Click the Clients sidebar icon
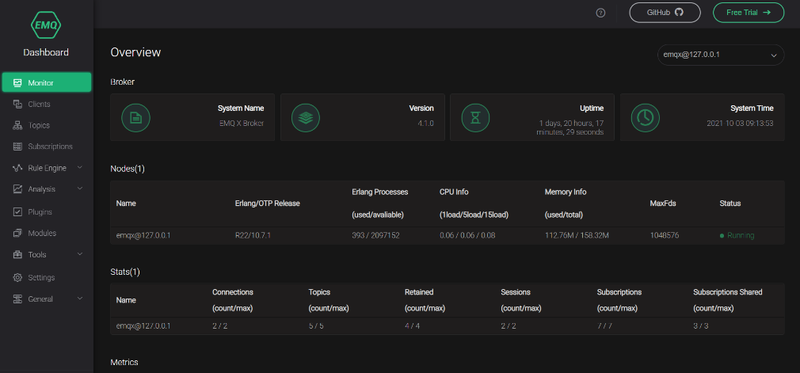Viewport: 800px width, 373px height. 17,104
